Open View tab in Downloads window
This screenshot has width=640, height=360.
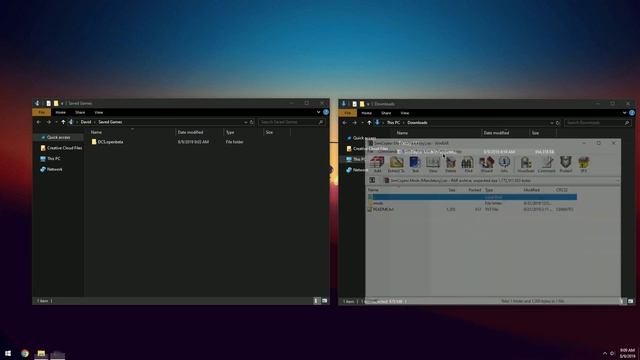[405, 113]
